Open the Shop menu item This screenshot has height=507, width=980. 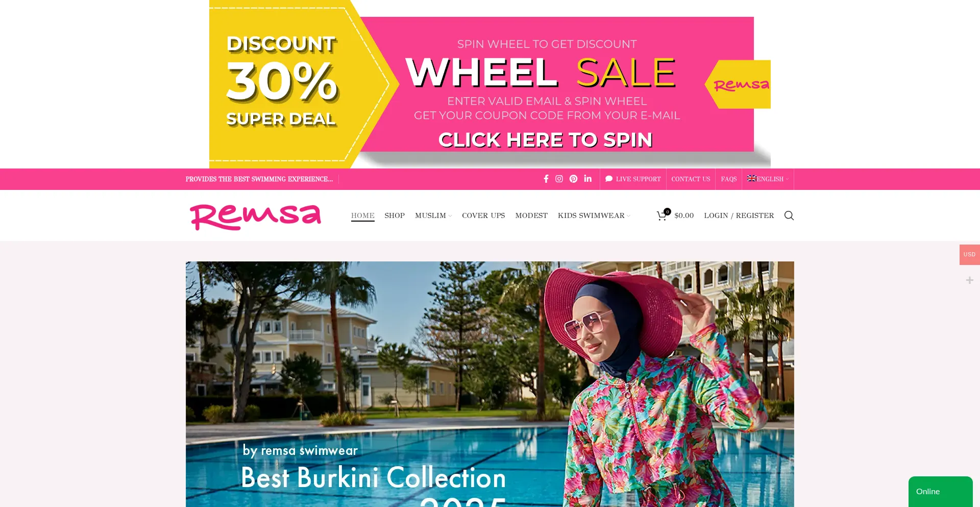395,215
